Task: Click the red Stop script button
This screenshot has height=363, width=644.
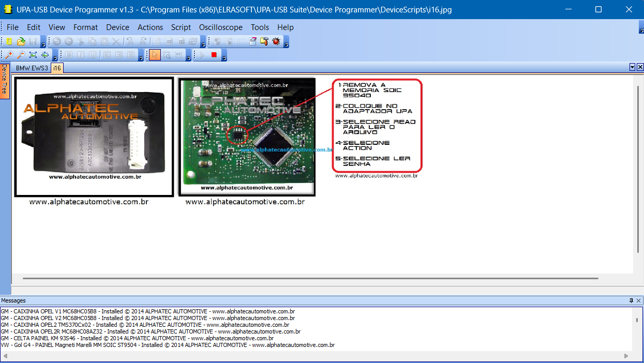Action: pos(214,55)
